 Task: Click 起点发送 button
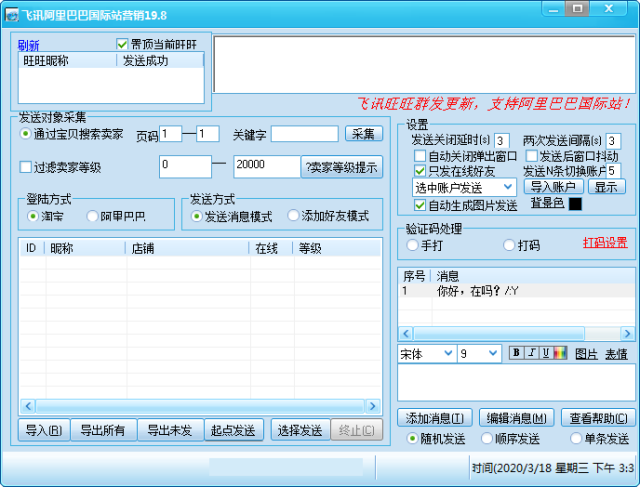click(x=233, y=430)
